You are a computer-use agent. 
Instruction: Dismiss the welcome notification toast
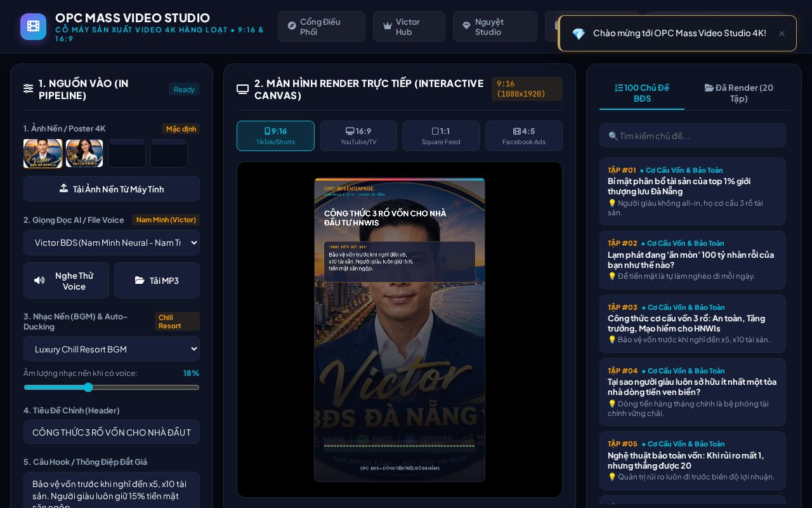coord(782,34)
